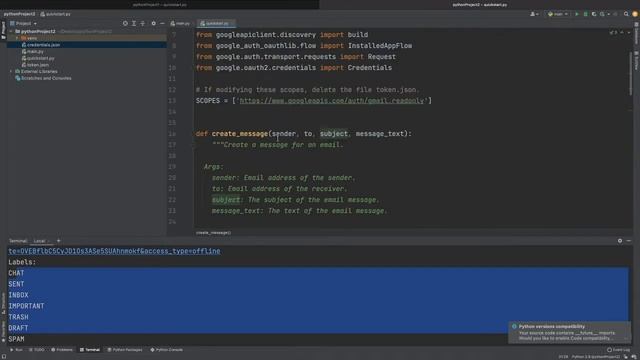Toggle the tool window quick-access icon at bottom-left
Screen dimensions: 640x360
3,357
